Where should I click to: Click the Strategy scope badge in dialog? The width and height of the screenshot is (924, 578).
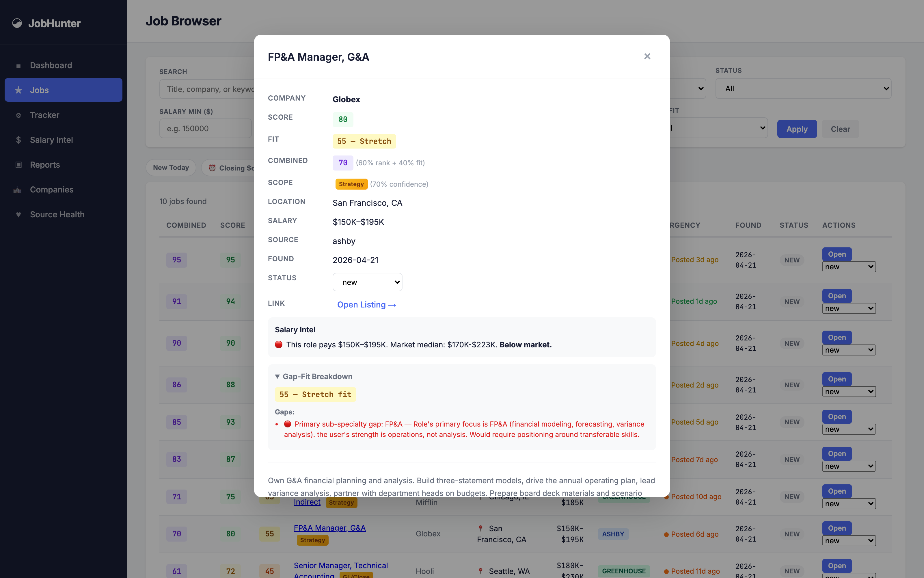(351, 184)
